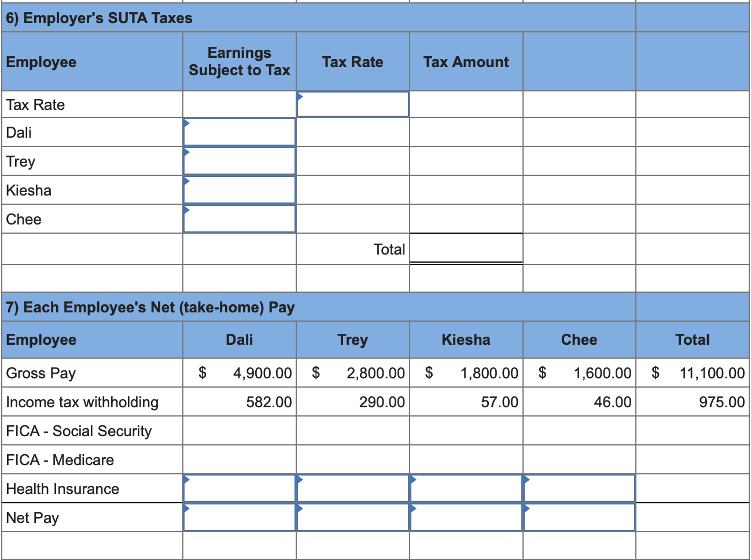Select total income tax withholding 975.00
Viewport: 751px width, 560px height.
(722, 402)
